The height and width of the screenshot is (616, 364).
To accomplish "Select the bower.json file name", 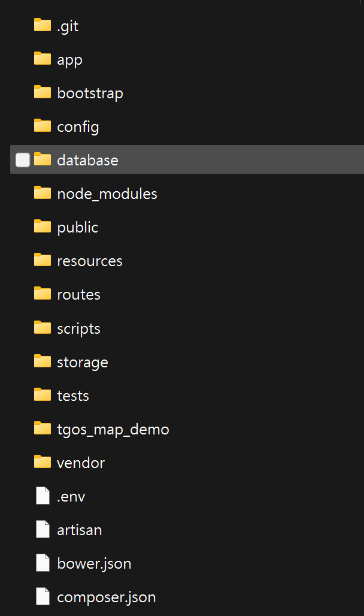I will pos(94,564).
